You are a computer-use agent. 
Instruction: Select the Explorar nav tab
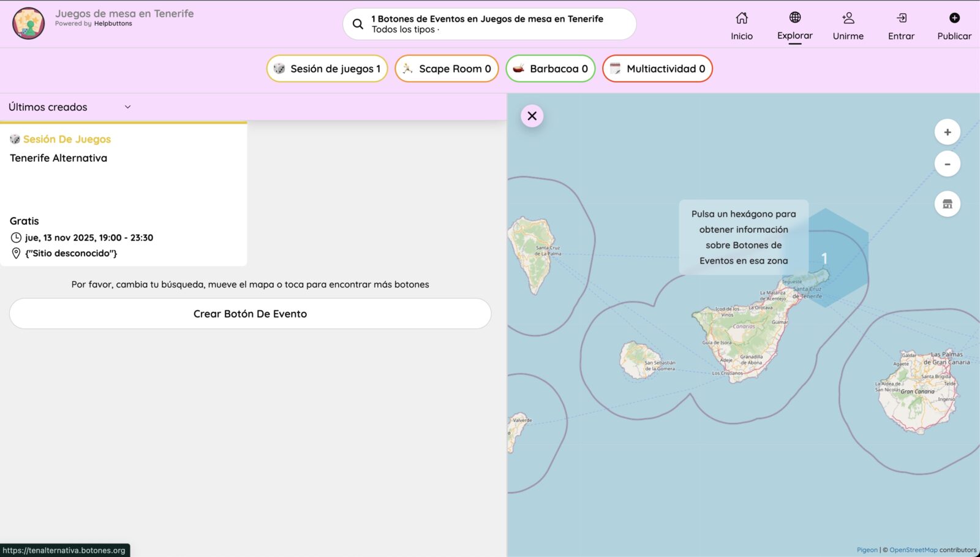794,27
